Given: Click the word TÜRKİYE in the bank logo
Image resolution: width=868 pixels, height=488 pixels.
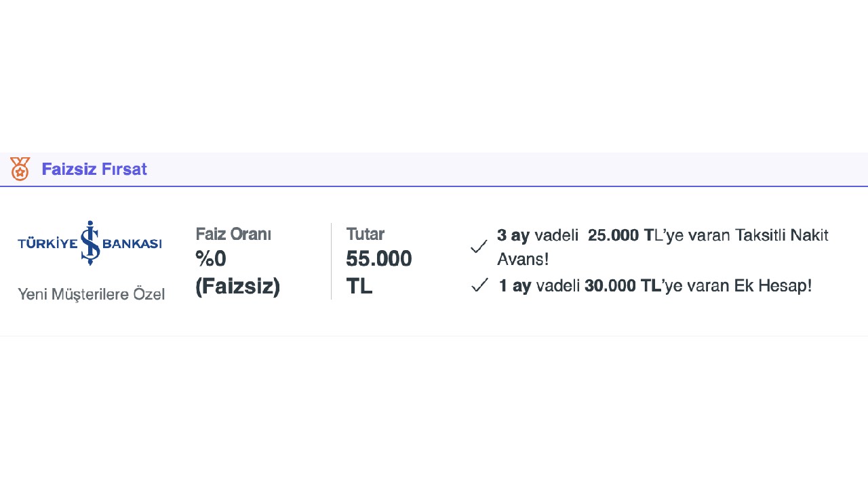Looking at the screenshot, I should 47,243.
